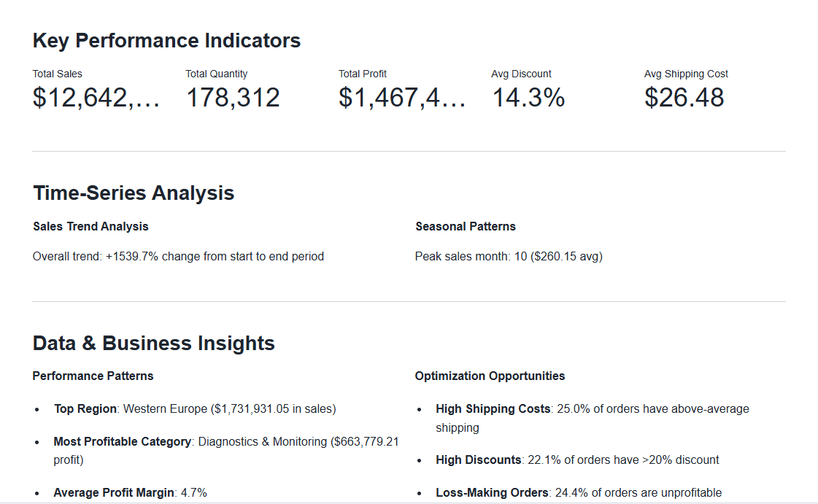Select the truncated Total Profit value
This screenshot has height=504, width=818.
tap(402, 98)
